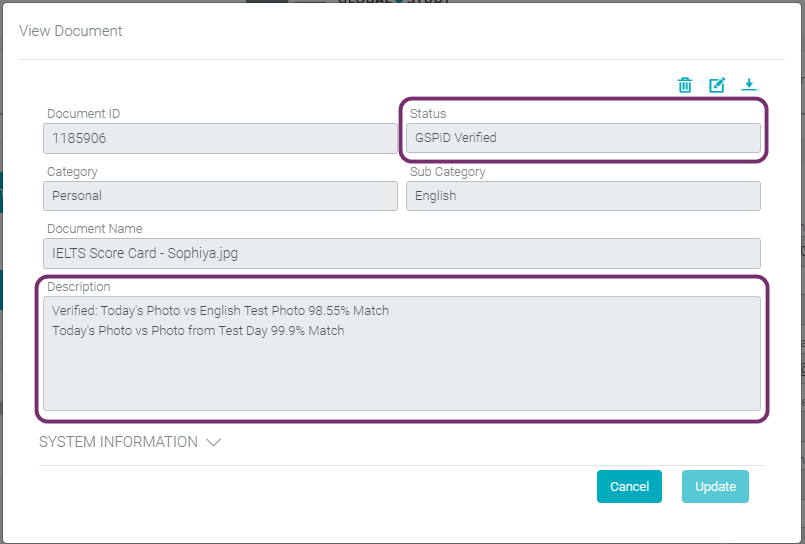Download the document using the arrow icon
805x544 pixels.
pyautogui.click(x=749, y=85)
